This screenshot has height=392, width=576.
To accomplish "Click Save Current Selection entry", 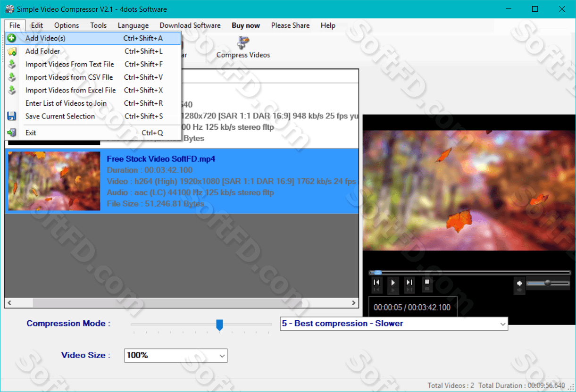I will 93,116.
